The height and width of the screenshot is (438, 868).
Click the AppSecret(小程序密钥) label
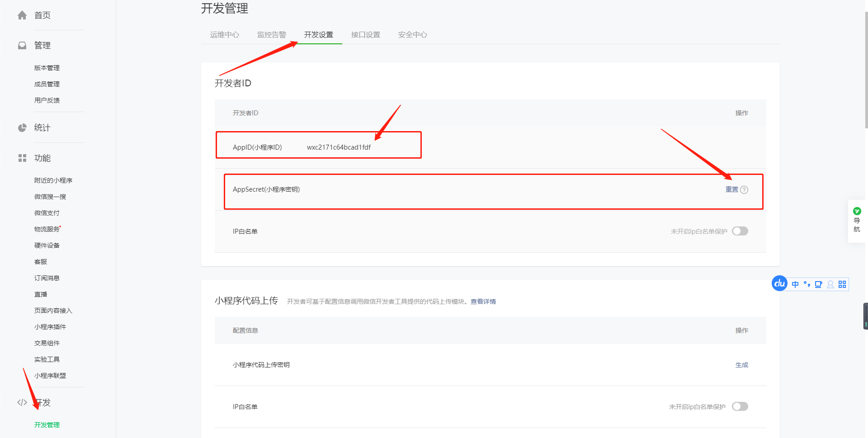pyautogui.click(x=266, y=189)
